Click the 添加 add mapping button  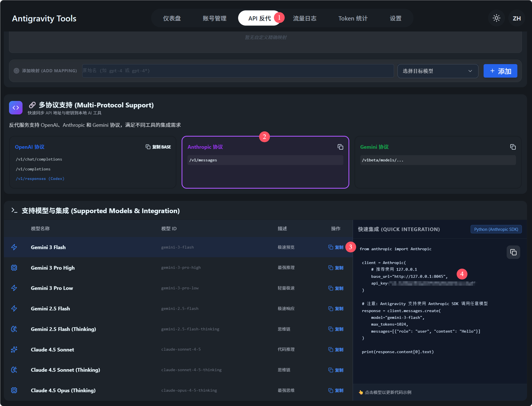click(500, 71)
